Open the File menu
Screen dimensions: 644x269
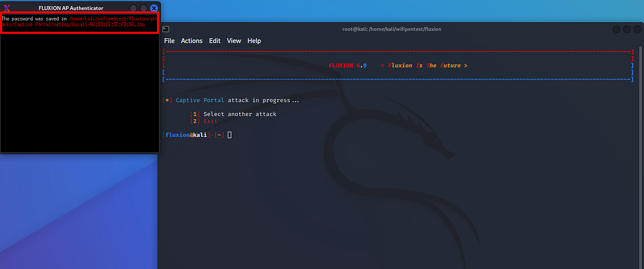(x=169, y=41)
